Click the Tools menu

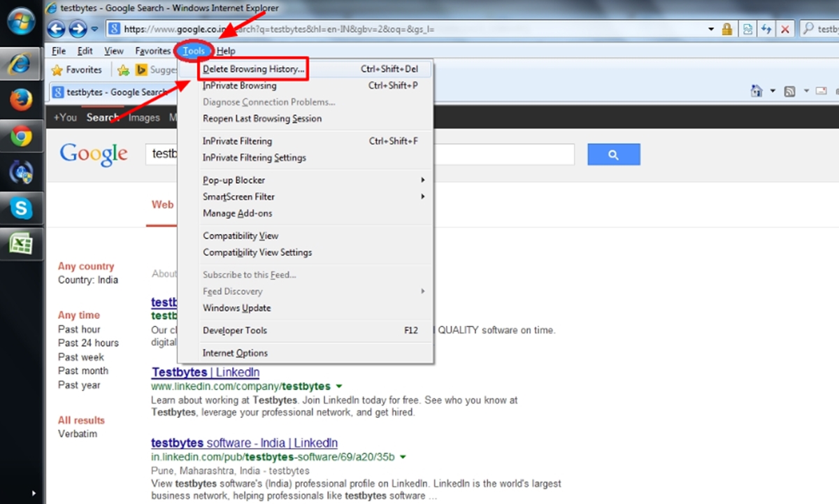coord(194,51)
